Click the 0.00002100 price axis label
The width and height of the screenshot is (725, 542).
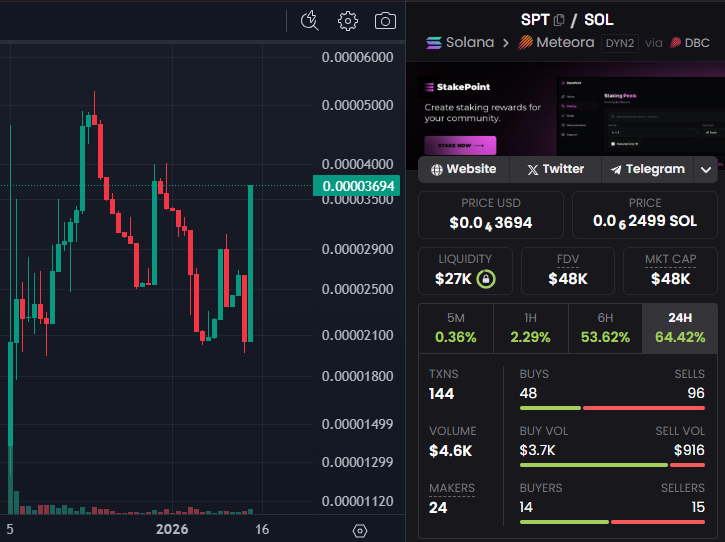357,335
